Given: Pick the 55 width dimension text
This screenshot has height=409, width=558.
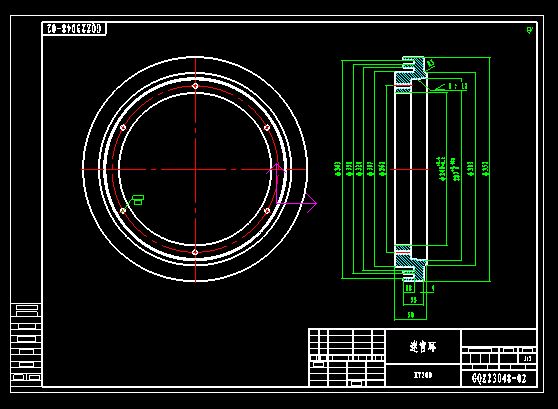Looking at the screenshot, I should [x=413, y=300].
